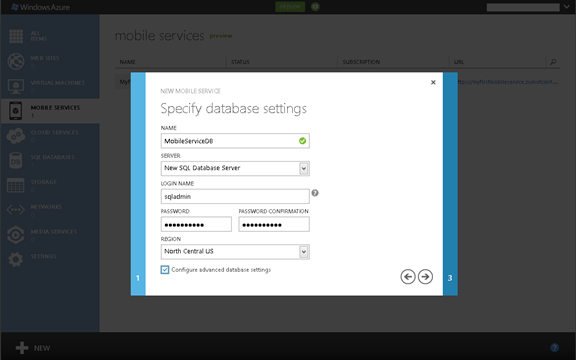
Task: Go to previous step with back arrow
Action: coord(408,277)
